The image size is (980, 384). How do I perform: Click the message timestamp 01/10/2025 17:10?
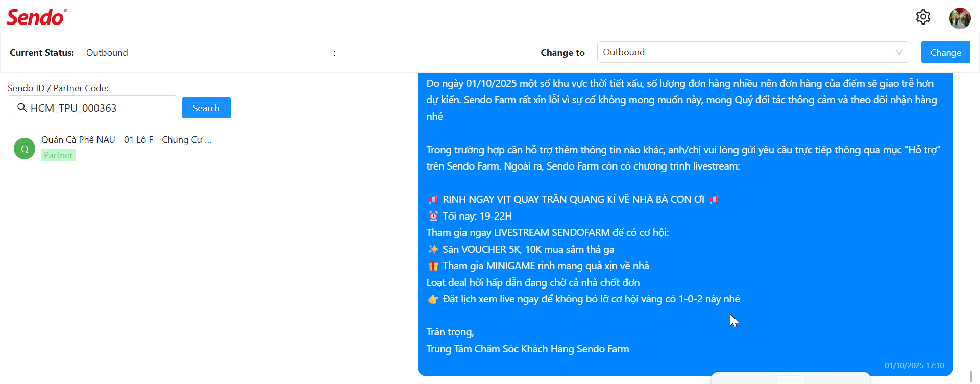914,366
